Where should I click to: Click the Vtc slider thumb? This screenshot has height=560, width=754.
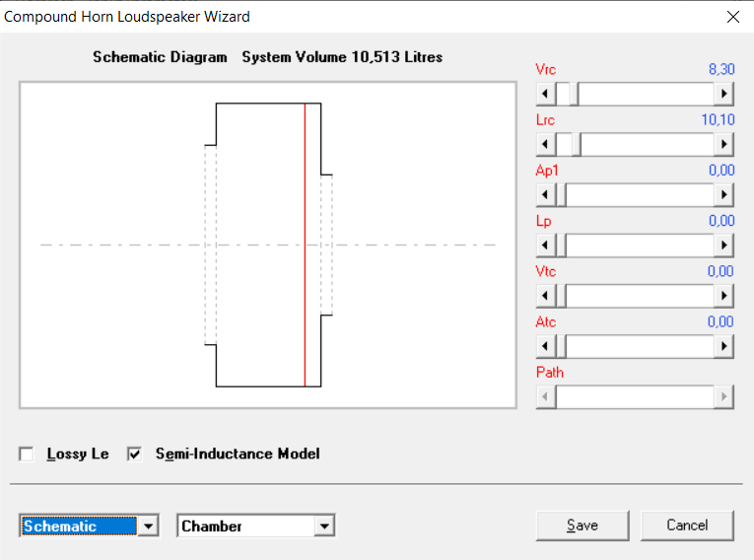click(x=561, y=296)
